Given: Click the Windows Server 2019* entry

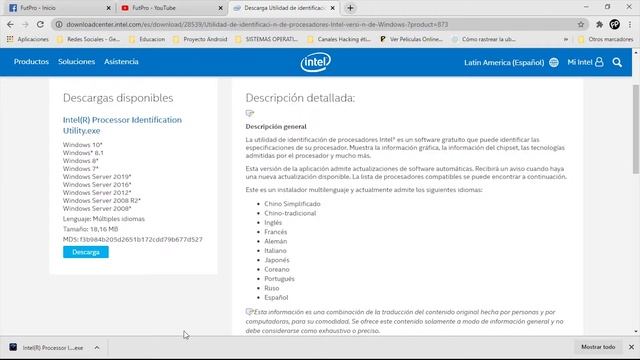Looking at the screenshot, I should point(97,177).
